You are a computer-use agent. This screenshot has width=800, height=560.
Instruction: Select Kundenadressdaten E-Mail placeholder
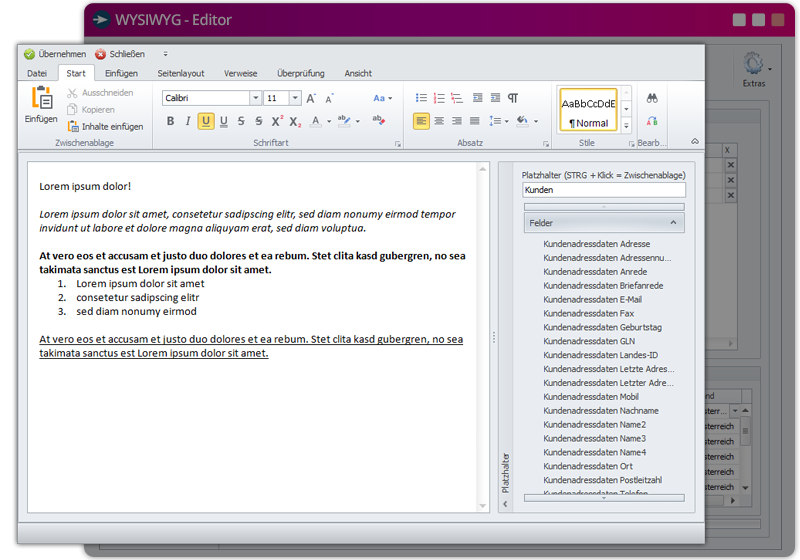(x=592, y=299)
